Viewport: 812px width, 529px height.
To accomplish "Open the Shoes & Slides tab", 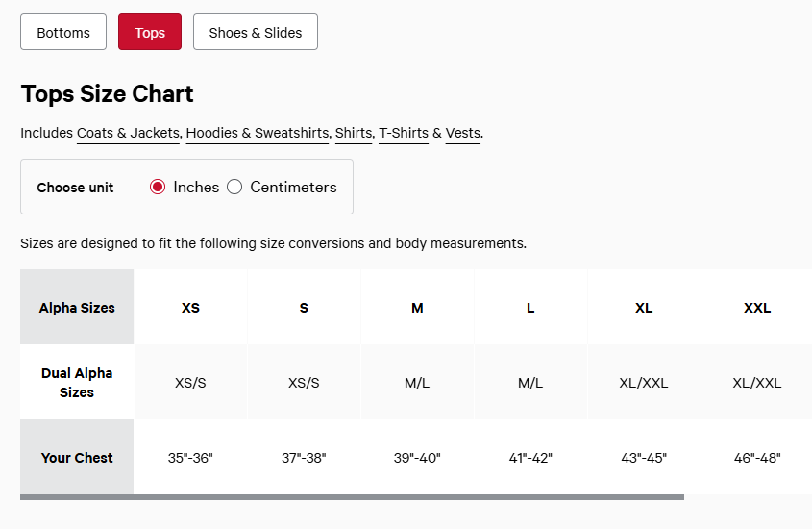I will pyautogui.click(x=256, y=32).
